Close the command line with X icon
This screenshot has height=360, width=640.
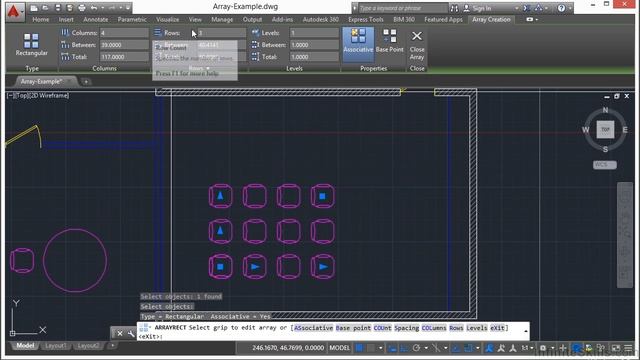(120, 333)
